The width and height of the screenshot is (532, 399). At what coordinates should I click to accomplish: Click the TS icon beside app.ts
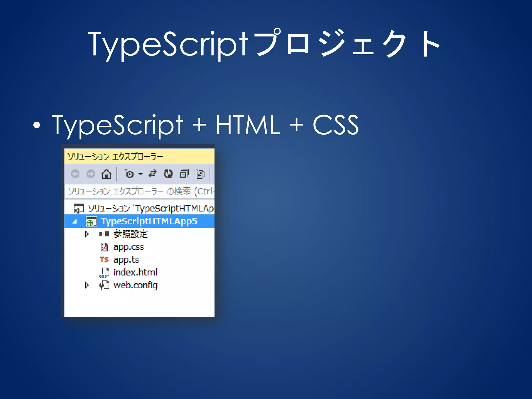pyautogui.click(x=104, y=260)
